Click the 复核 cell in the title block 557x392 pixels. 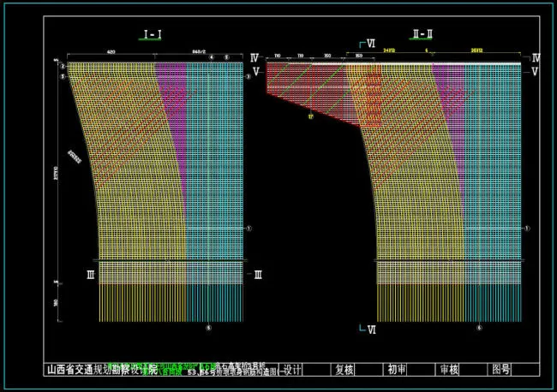coord(344,370)
